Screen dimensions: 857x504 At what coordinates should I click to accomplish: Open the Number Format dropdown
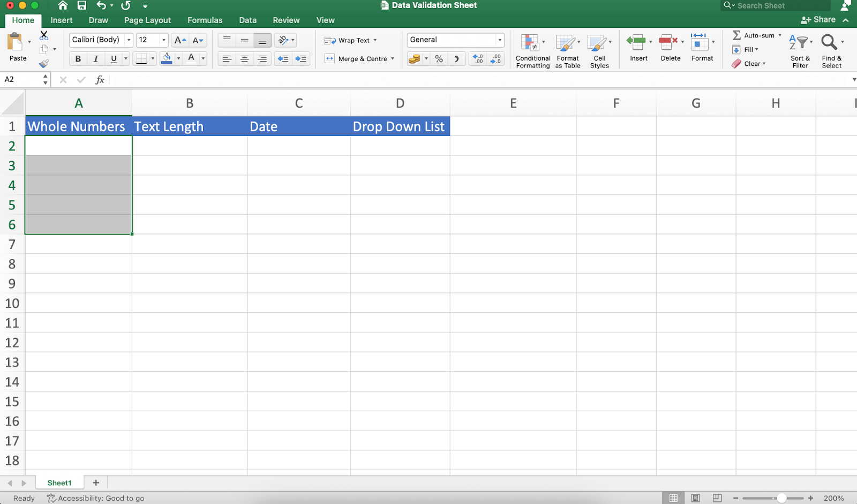(x=499, y=40)
